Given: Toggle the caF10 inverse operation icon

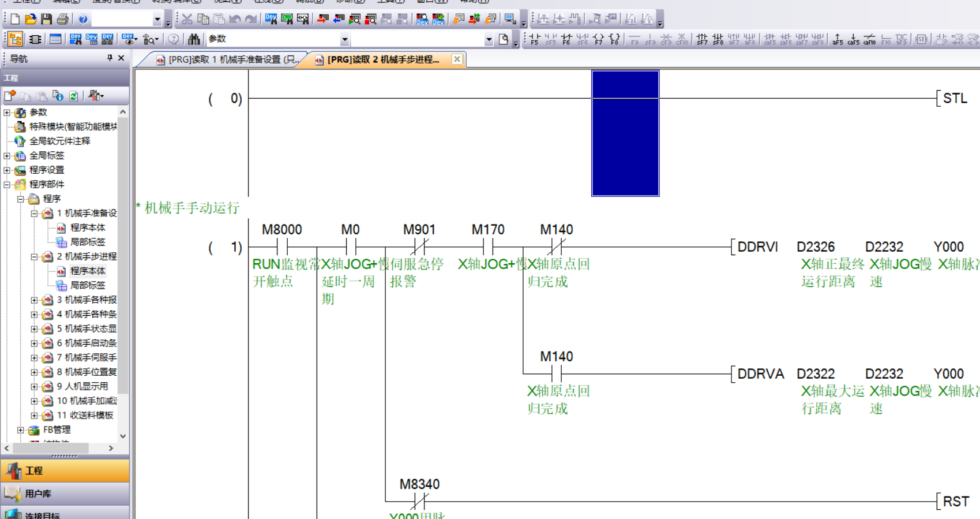Looking at the screenshot, I should [x=869, y=39].
